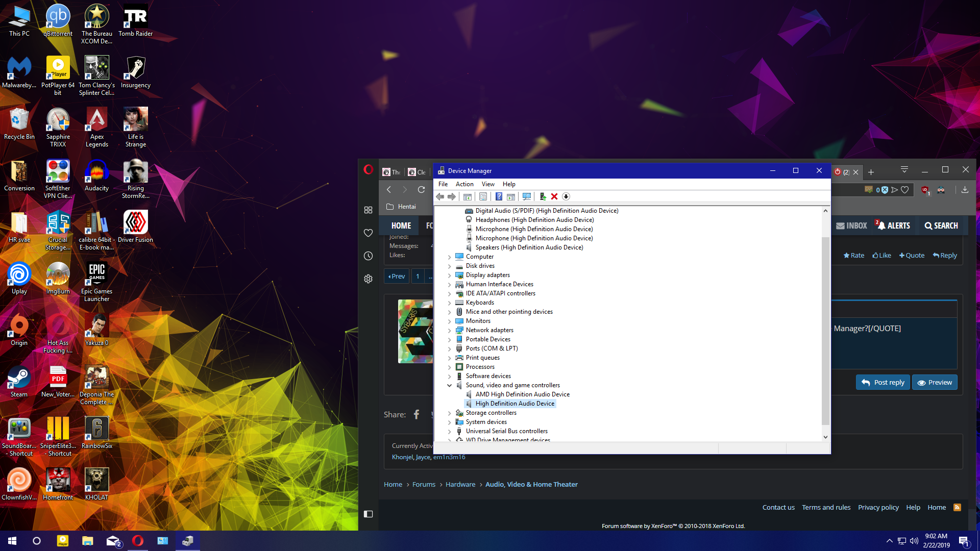Click the Prev page button
Image resolution: width=980 pixels, height=551 pixels.
(x=397, y=276)
